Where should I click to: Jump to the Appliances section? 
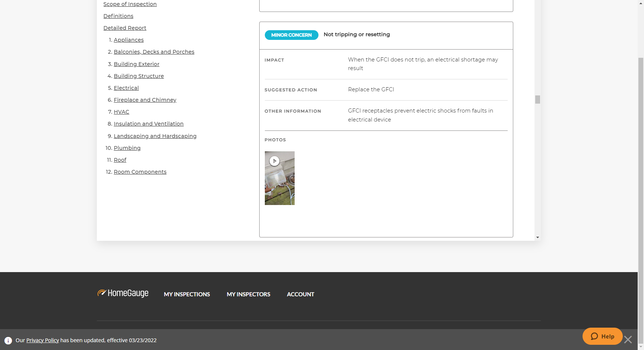(129, 40)
